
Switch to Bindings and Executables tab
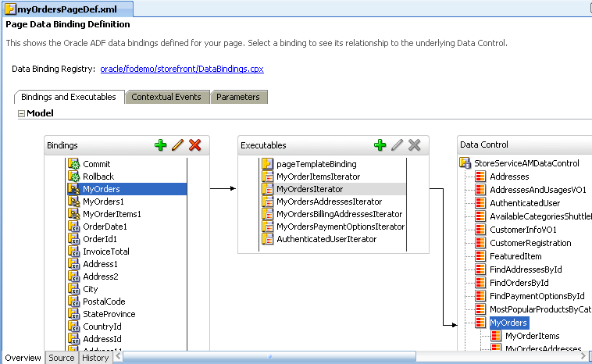(69, 97)
